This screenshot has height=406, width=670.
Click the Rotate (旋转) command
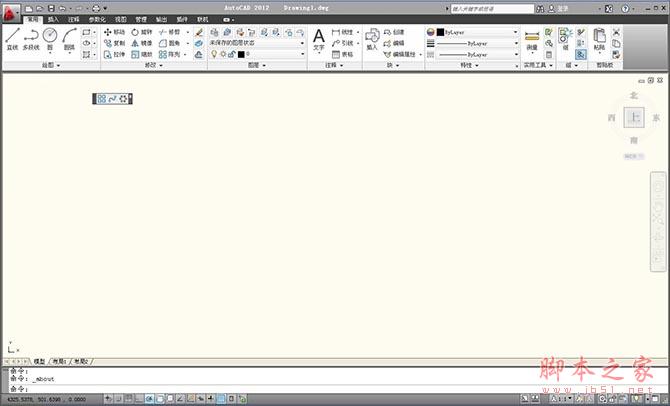pos(141,32)
